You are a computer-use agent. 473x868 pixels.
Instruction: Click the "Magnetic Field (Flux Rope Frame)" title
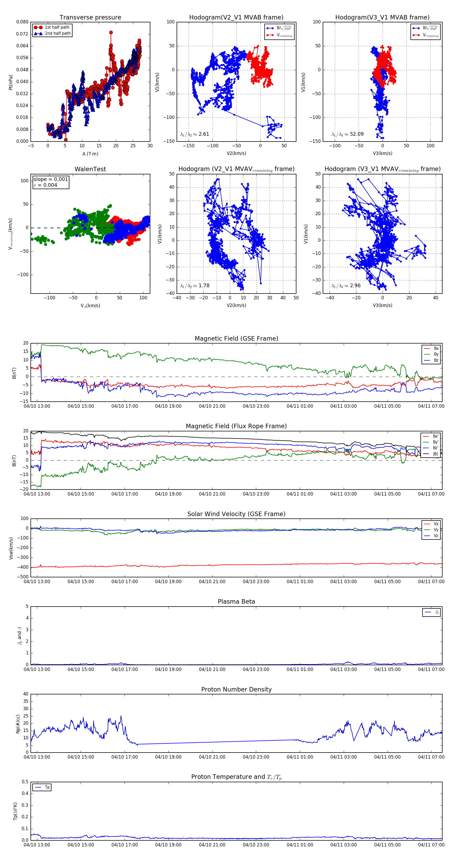pyautogui.click(x=236, y=426)
